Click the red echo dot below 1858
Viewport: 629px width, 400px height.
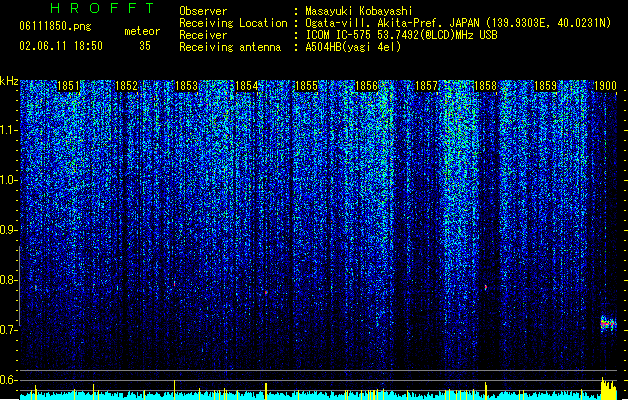coord(485,287)
